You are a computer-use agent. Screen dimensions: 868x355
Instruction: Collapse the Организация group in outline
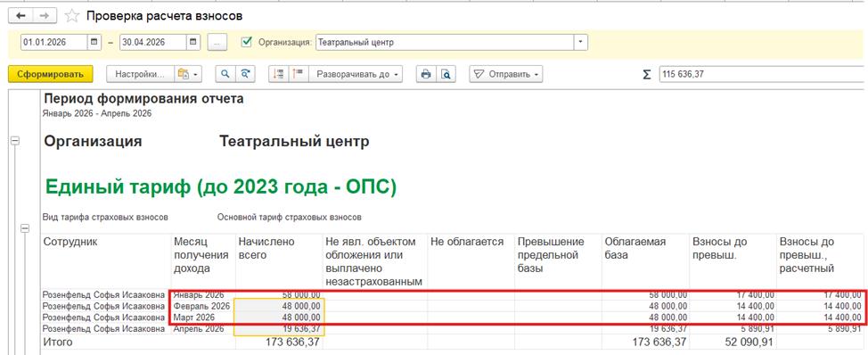[x=15, y=142]
